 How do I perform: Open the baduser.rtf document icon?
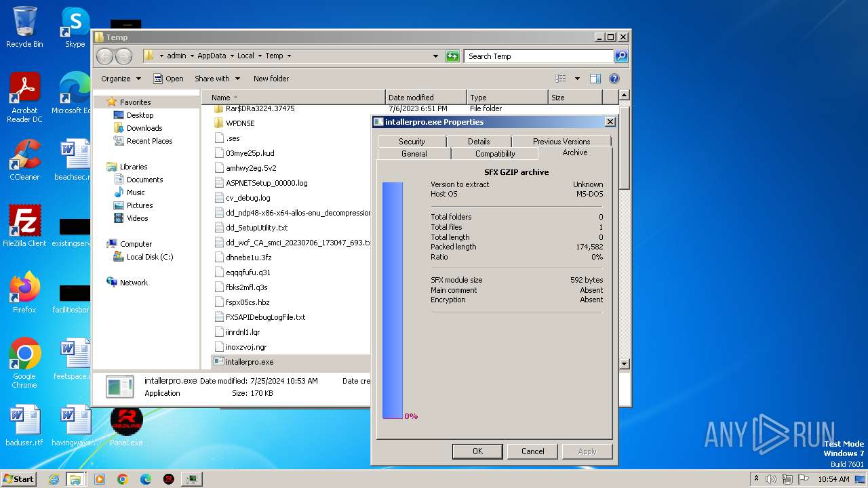click(24, 425)
